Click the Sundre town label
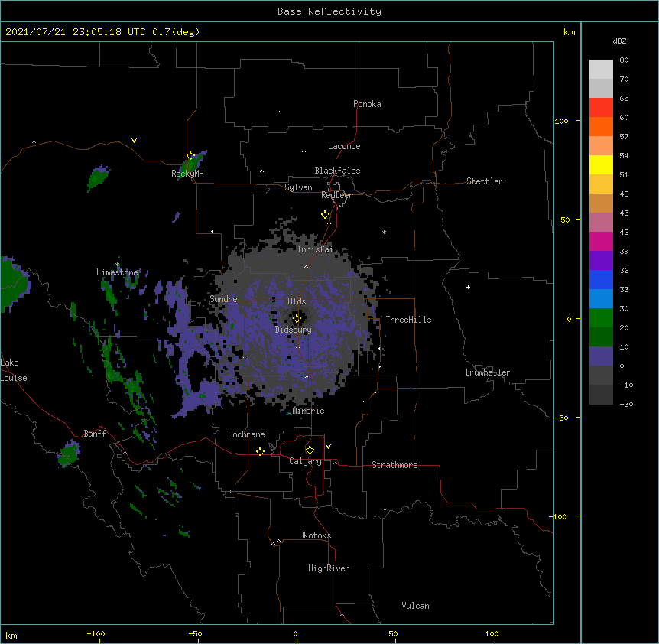The height and width of the screenshot is (644, 659). click(x=223, y=299)
